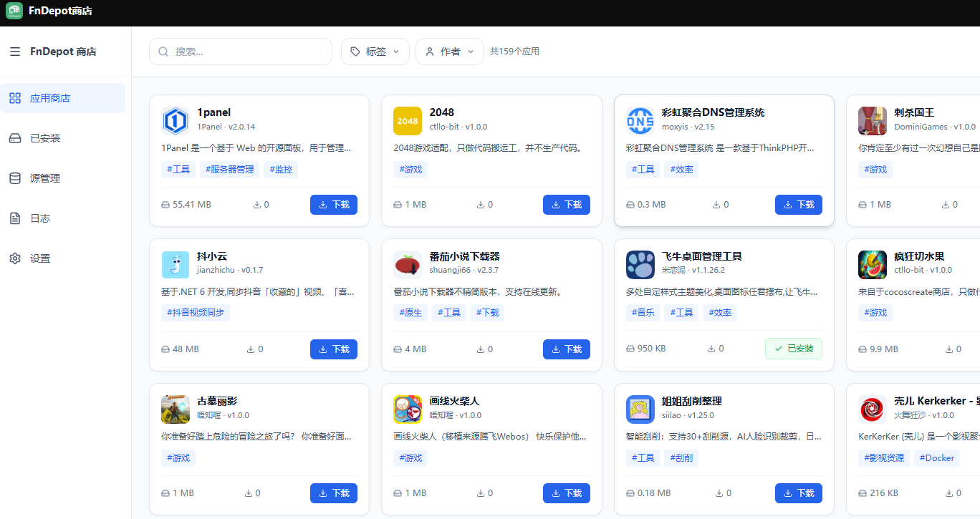Select the #抖音视频同步 tag
Viewport: 980px width, 519px height.
click(196, 313)
